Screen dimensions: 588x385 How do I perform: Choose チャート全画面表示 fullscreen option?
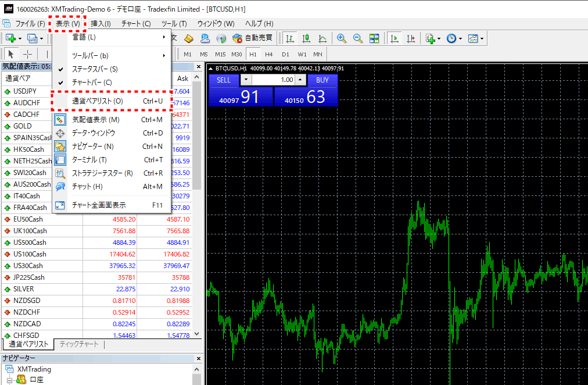click(112, 205)
